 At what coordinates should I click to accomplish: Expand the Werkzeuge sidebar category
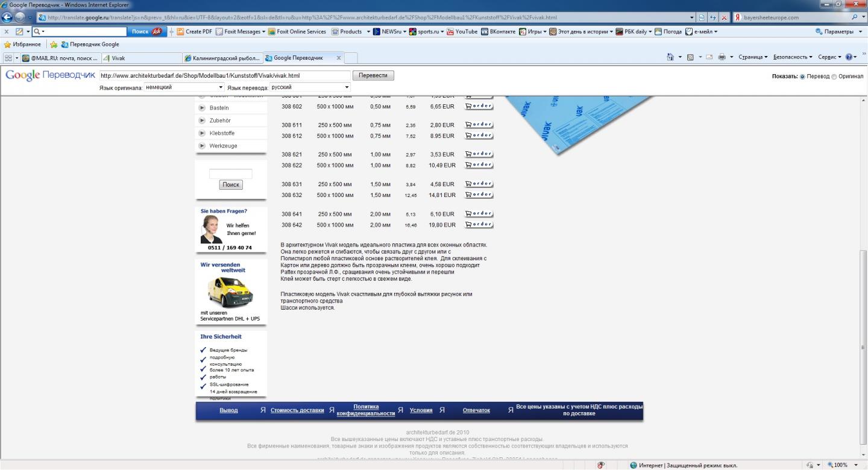(223, 146)
